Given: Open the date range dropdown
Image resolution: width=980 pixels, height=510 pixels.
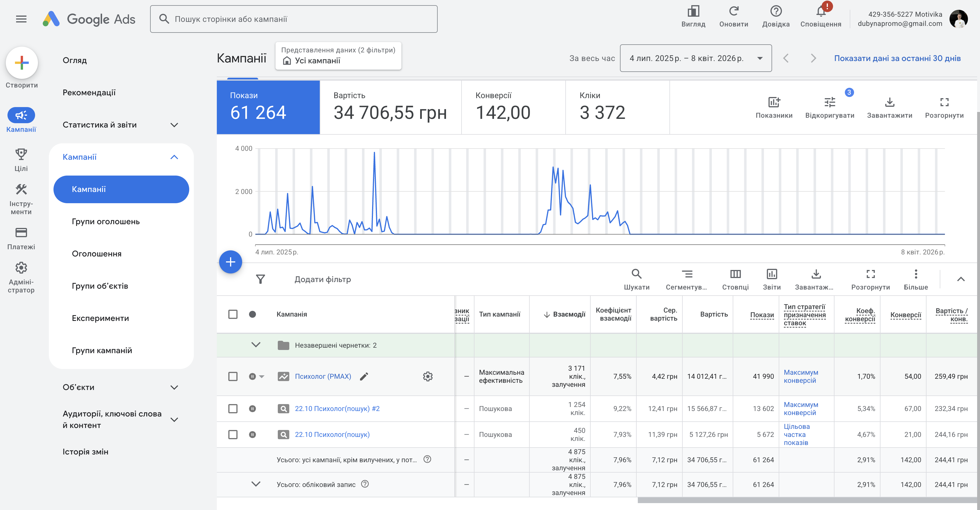Looking at the screenshot, I should (x=695, y=58).
